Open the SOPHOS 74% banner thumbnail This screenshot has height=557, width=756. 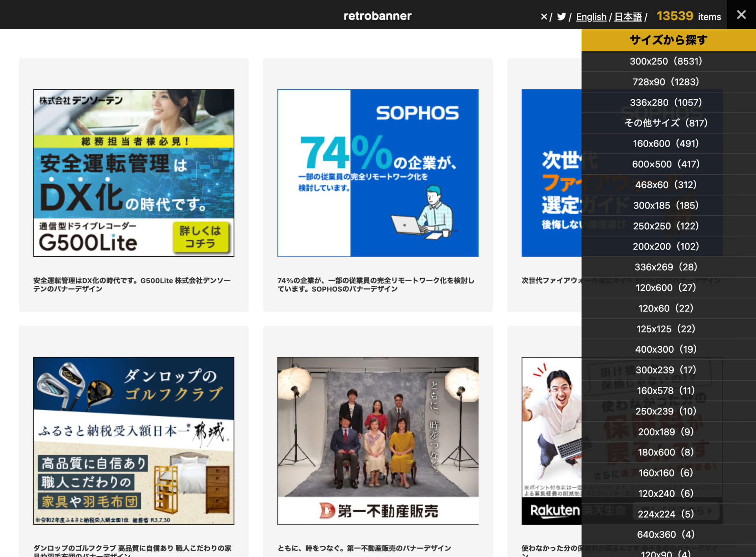tap(378, 173)
